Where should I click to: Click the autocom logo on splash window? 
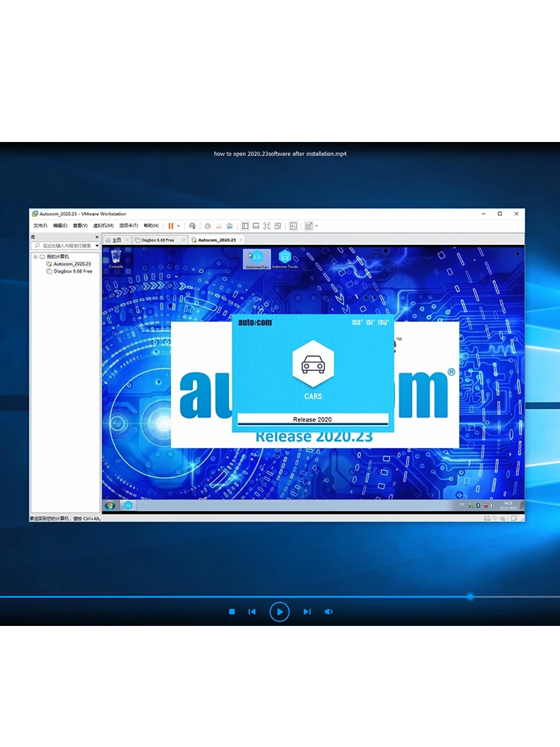[x=255, y=323]
